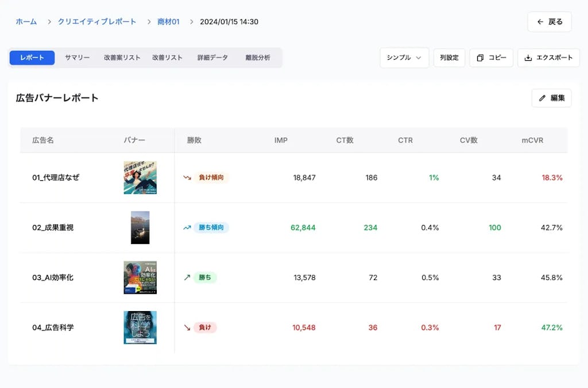Switch to the サマリー tab
This screenshot has height=388, width=588.
point(76,57)
